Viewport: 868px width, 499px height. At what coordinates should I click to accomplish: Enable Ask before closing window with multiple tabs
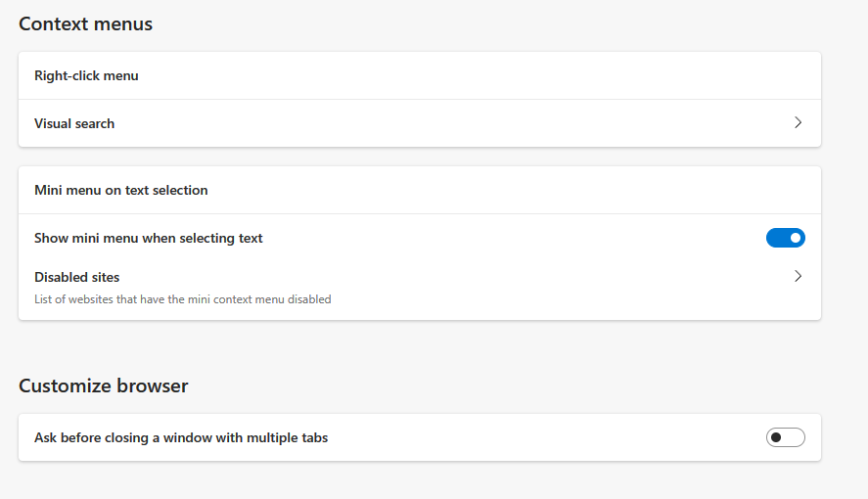pyautogui.click(x=785, y=437)
